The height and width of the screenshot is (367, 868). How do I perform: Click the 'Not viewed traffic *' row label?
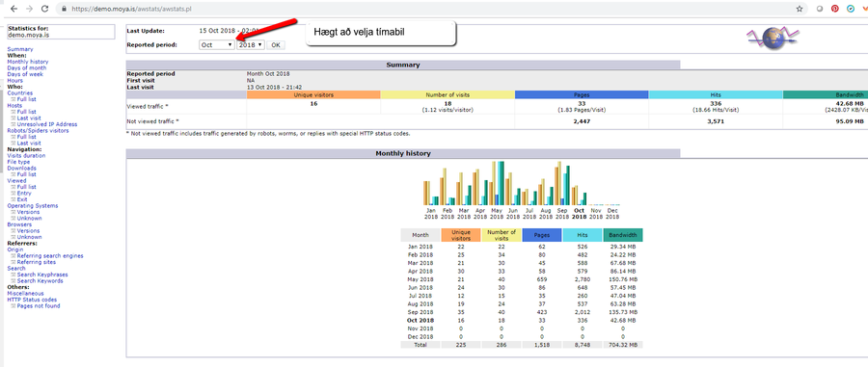(152, 120)
